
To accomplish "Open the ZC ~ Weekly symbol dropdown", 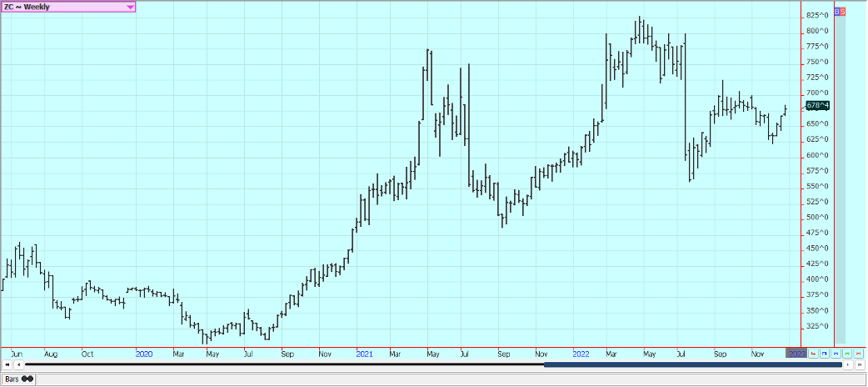I will pyautogui.click(x=68, y=7).
